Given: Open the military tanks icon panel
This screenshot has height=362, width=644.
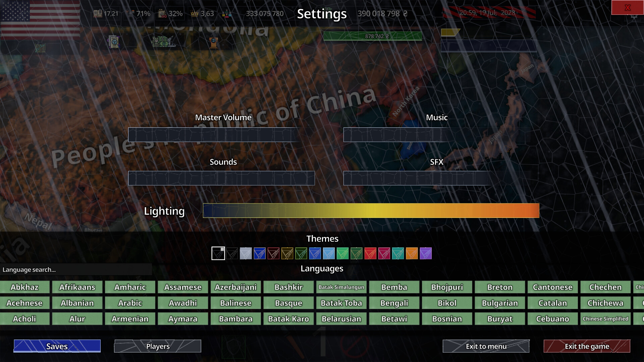Looking at the screenshot, I should [163, 42].
